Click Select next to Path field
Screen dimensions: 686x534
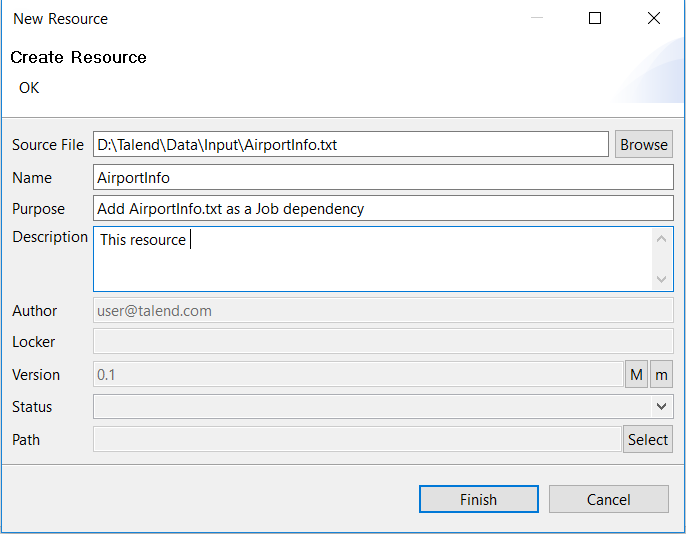[647, 439]
